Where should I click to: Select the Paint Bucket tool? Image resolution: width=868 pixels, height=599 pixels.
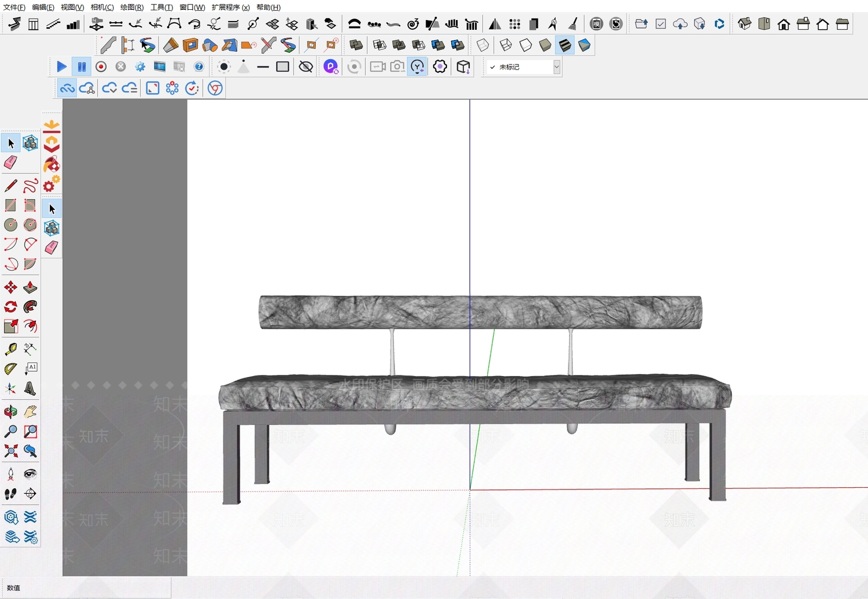click(x=52, y=164)
